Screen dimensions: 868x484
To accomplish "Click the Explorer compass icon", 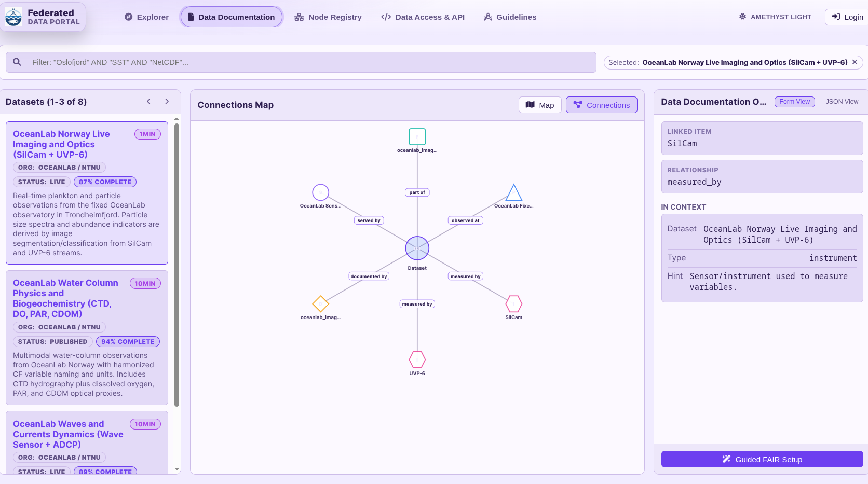I will pyautogui.click(x=128, y=17).
